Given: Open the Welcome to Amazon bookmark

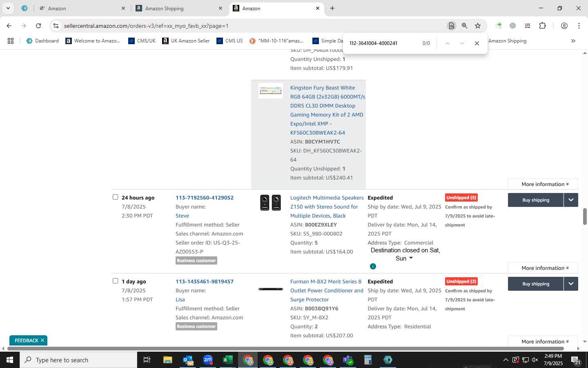Looking at the screenshot, I should (x=93, y=41).
